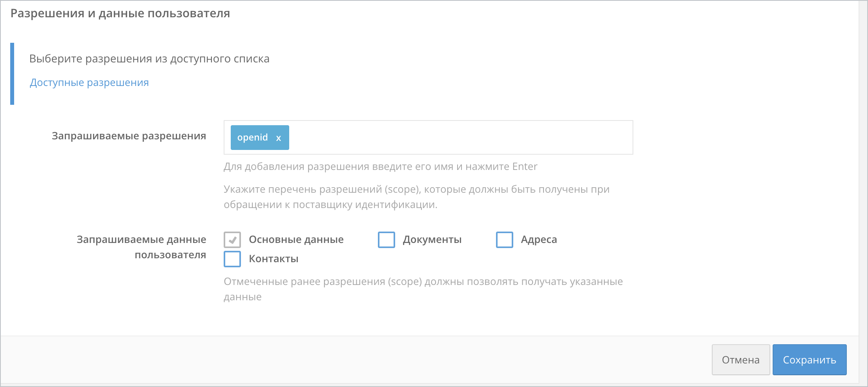
Task: Click the checked Основные данные checkbox
Action: [232, 239]
